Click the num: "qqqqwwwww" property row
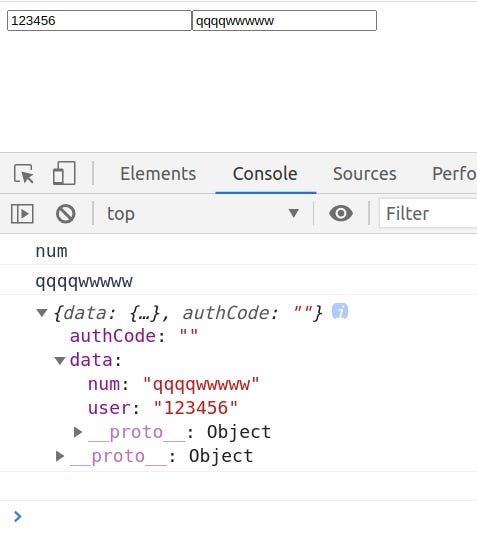The image size is (477, 553). click(x=173, y=384)
